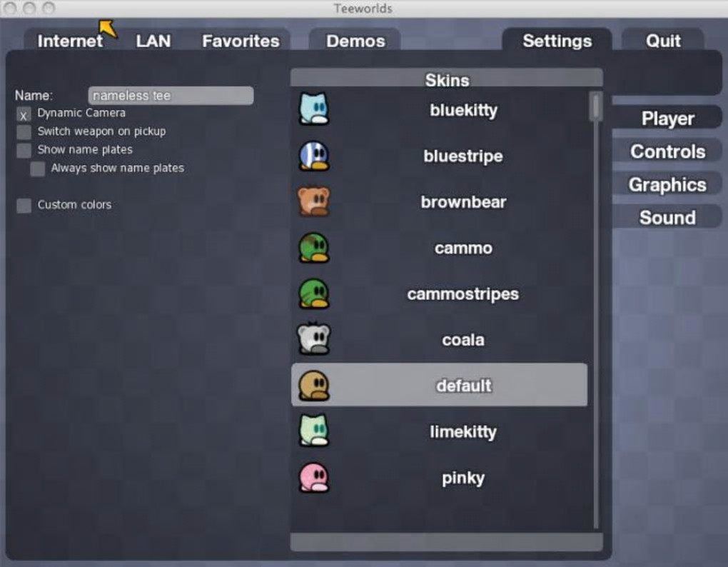728x567 pixels.
Task: Choose the brownbear skin icon
Action: tap(314, 201)
